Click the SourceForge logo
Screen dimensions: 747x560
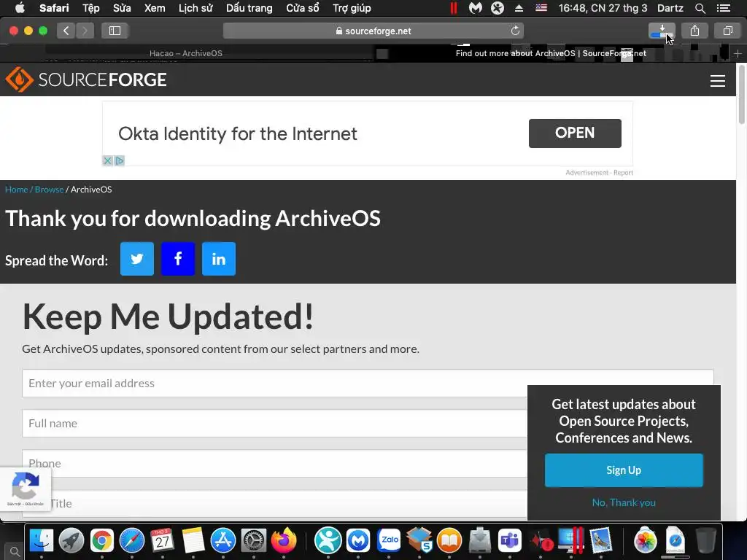(86, 79)
